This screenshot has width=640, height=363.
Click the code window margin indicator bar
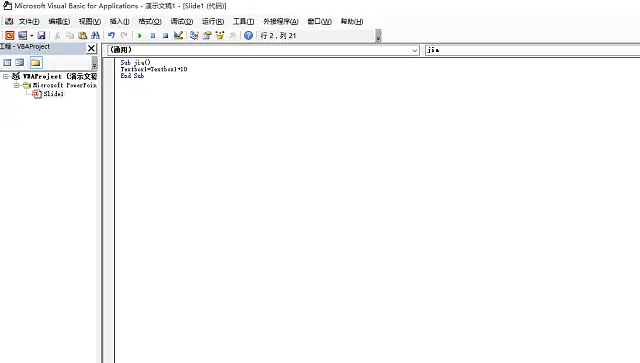click(x=109, y=210)
